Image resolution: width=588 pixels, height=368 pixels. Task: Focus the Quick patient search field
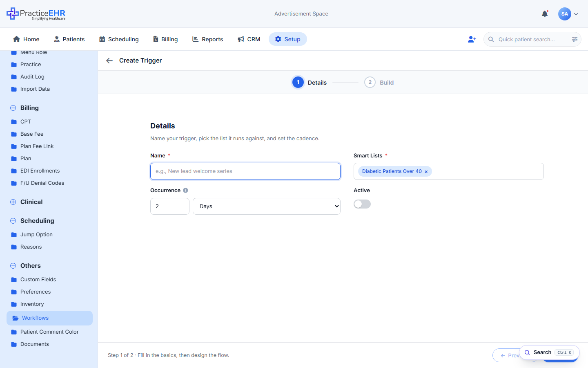[532, 39]
